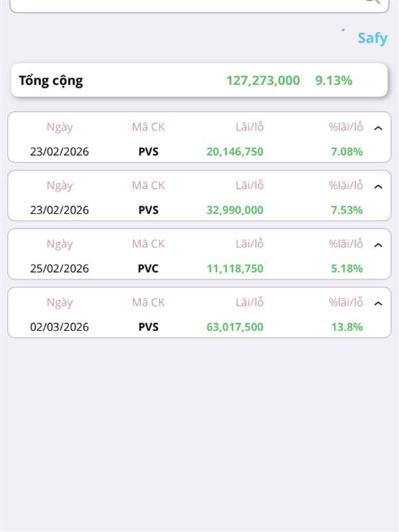The width and height of the screenshot is (399, 532).
Task: Collapse the PVC record chevron
Action: coord(378,245)
